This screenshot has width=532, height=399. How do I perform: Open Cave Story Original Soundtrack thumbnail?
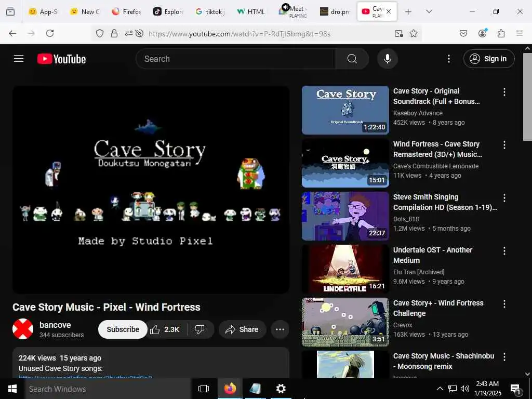pos(345,110)
